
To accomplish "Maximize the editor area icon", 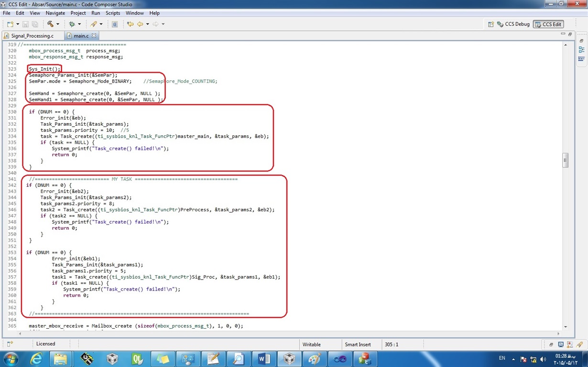I will coord(569,35).
